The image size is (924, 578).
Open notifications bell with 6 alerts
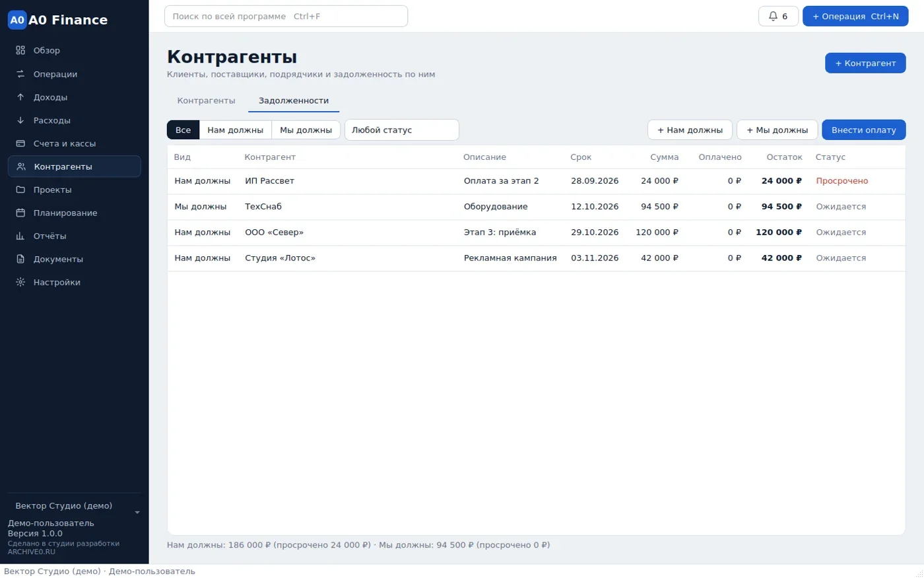(778, 17)
